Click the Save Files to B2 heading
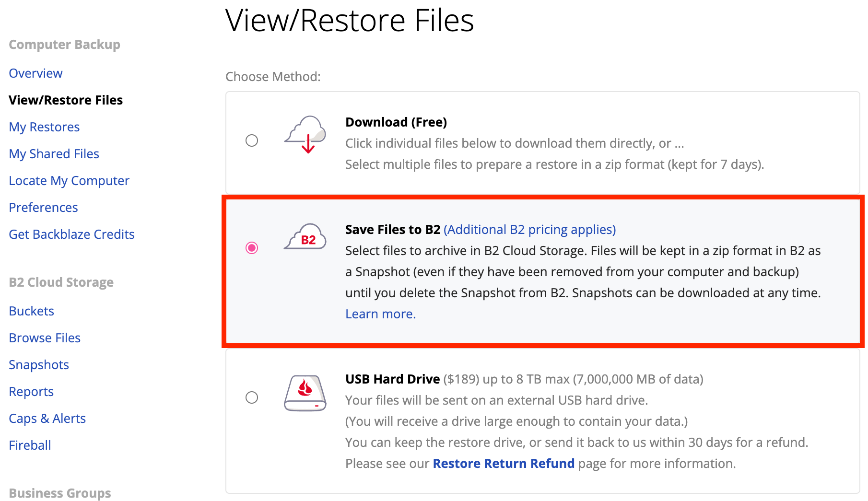868x501 pixels. pyautogui.click(x=393, y=230)
